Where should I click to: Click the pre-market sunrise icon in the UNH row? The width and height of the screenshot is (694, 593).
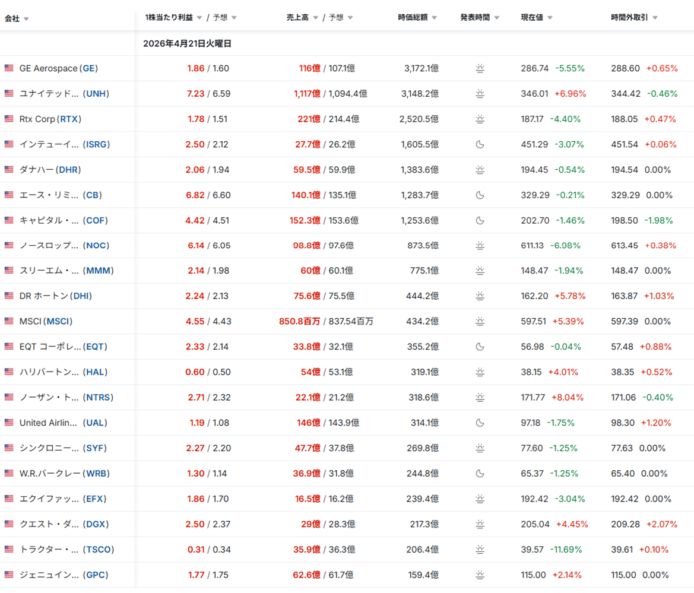tap(481, 93)
